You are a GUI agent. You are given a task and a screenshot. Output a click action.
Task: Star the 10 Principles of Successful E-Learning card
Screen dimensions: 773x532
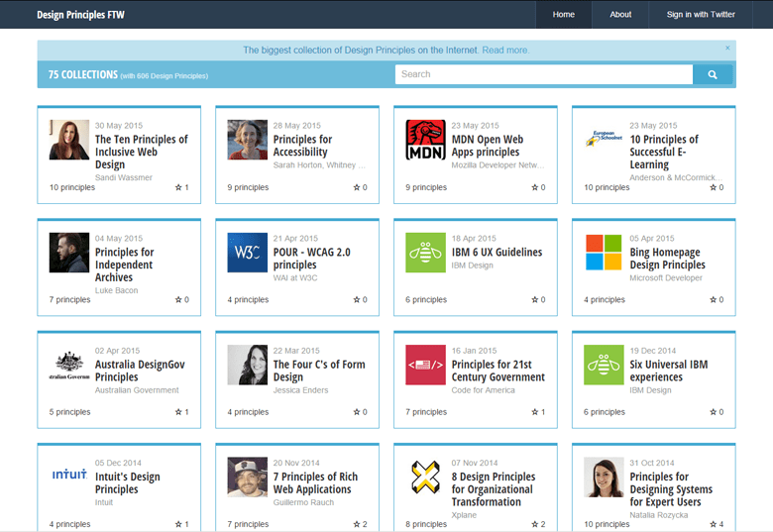tap(713, 187)
